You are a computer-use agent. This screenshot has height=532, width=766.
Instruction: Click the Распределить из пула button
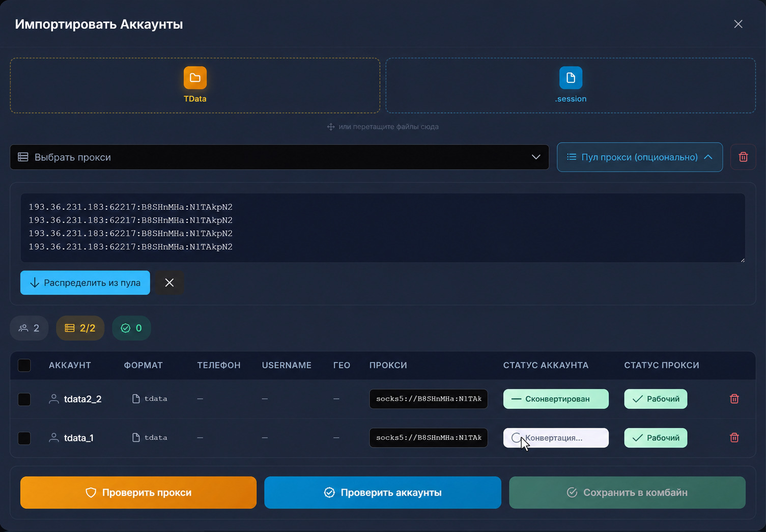click(x=85, y=283)
